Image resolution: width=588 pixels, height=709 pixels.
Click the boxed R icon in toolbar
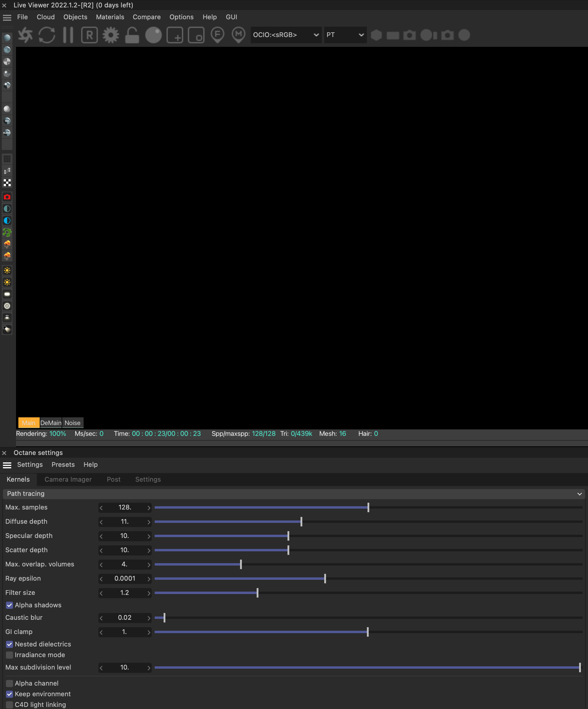90,35
